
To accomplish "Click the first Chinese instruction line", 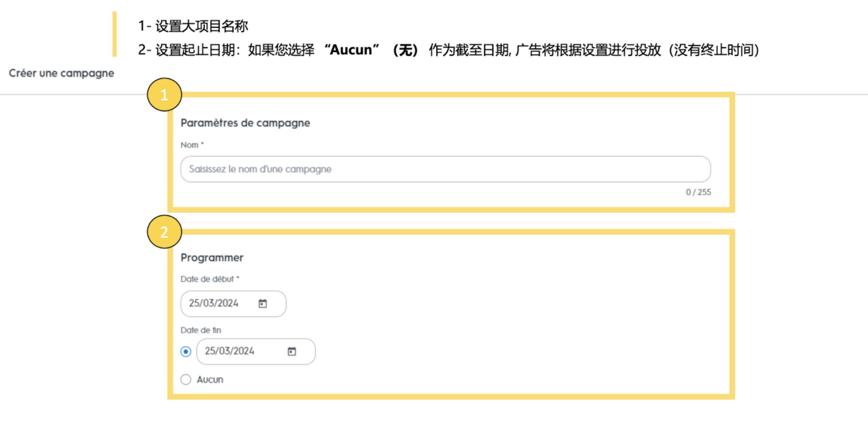I will pos(193,26).
